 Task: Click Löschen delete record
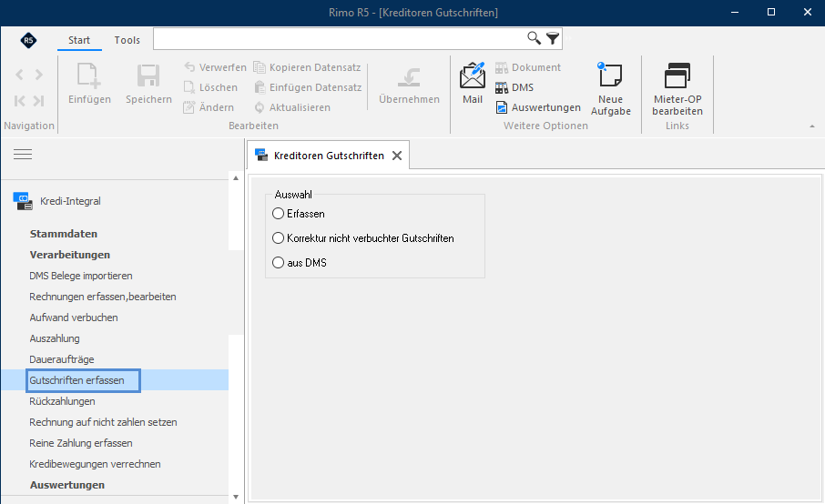210,87
